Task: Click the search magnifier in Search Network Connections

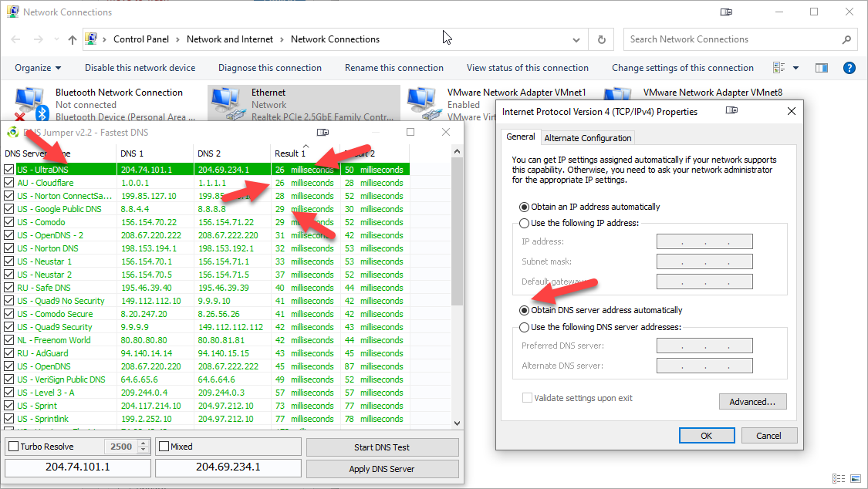Action: 847,39
